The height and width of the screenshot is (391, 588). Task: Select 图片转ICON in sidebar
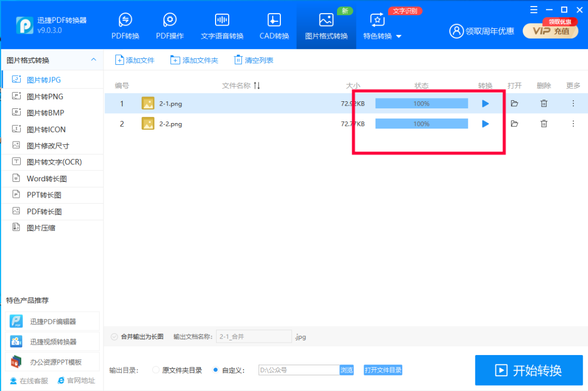pos(52,129)
